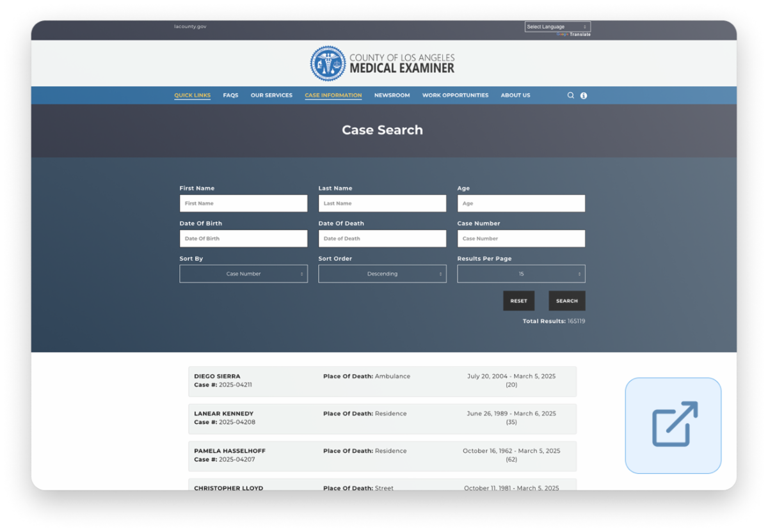Image resolution: width=768 pixels, height=532 pixels.
Task: Click into the Last Name field
Action: coord(382,203)
